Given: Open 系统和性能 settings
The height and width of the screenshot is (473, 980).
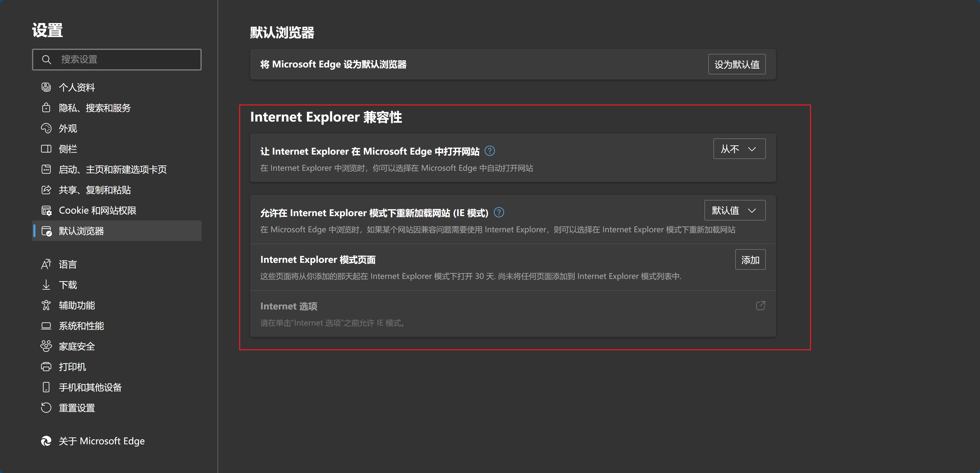Looking at the screenshot, I should pos(81,326).
